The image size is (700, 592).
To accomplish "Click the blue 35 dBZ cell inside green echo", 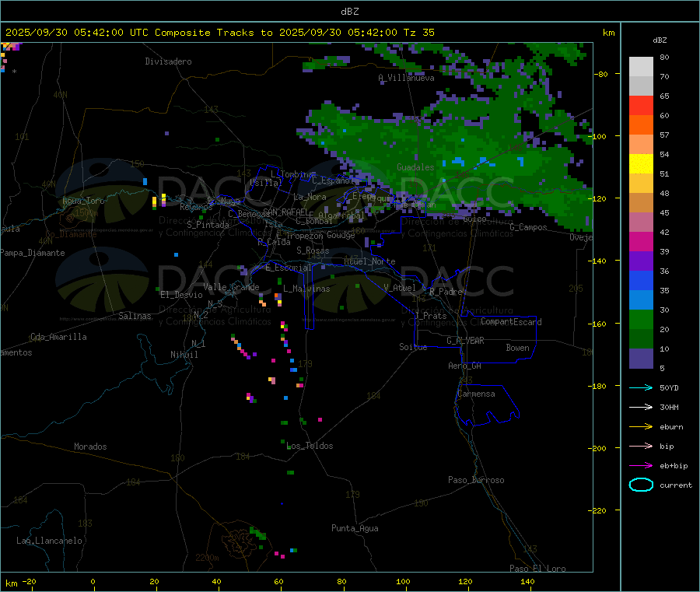I will coord(458,160).
